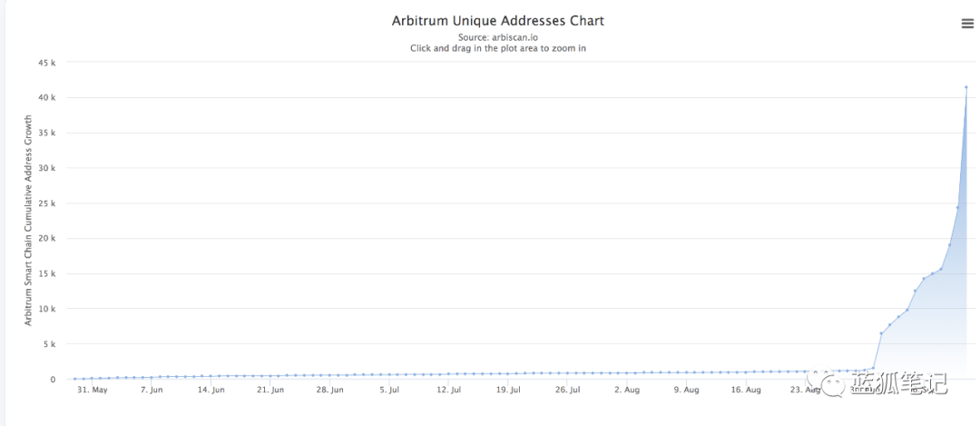The width and height of the screenshot is (980, 426).
Task: Click the topmost data point near 41k
Action: point(966,87)
